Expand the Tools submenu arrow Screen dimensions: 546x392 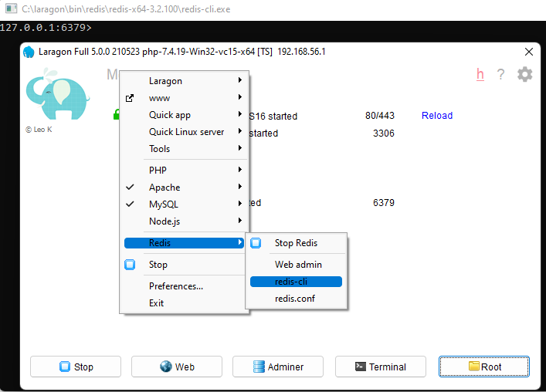click(x=240, y=148)
